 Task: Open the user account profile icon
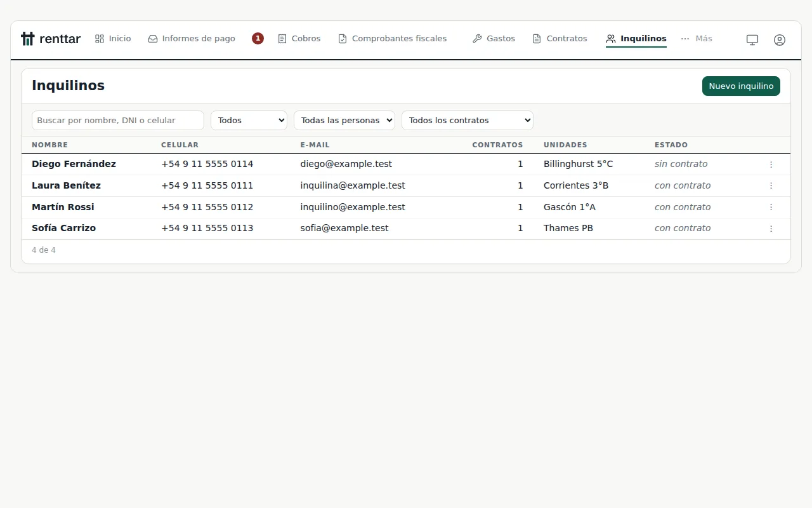click(780, 39)
